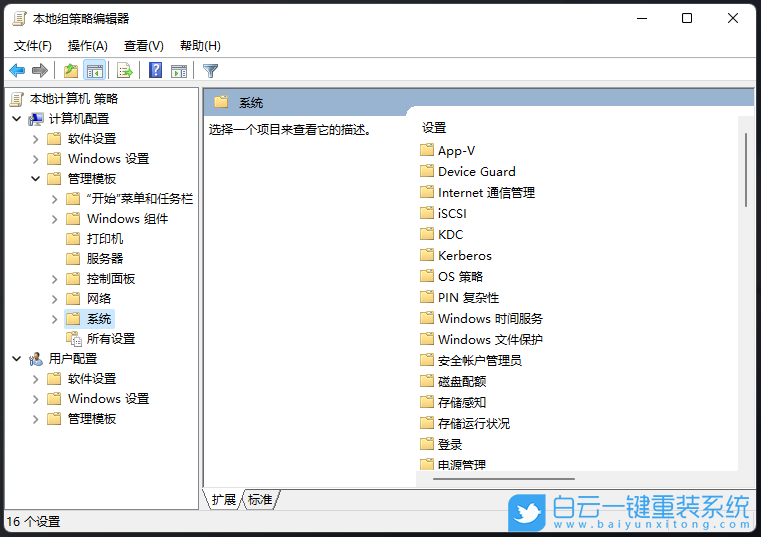Expand the 系统 node in tree
The height and width of the screenshot is (537, 761).
[x=54, y=319]
